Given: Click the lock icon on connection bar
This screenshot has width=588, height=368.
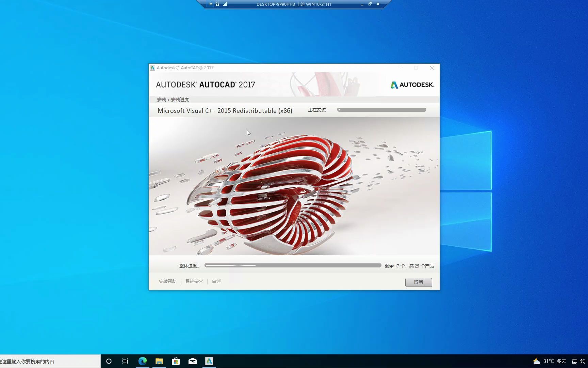Looking at the screenshot, I should [217, 4].
